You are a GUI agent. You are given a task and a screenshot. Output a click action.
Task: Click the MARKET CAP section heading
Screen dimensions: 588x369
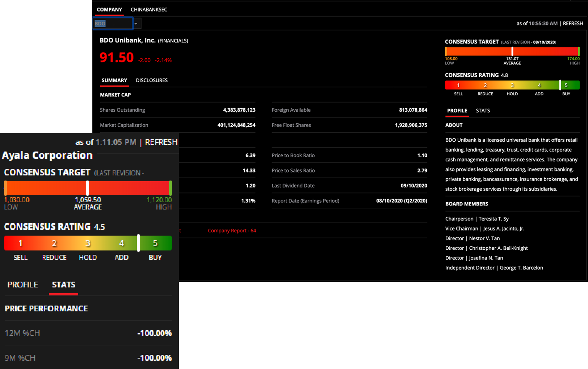tap(115, 95)
